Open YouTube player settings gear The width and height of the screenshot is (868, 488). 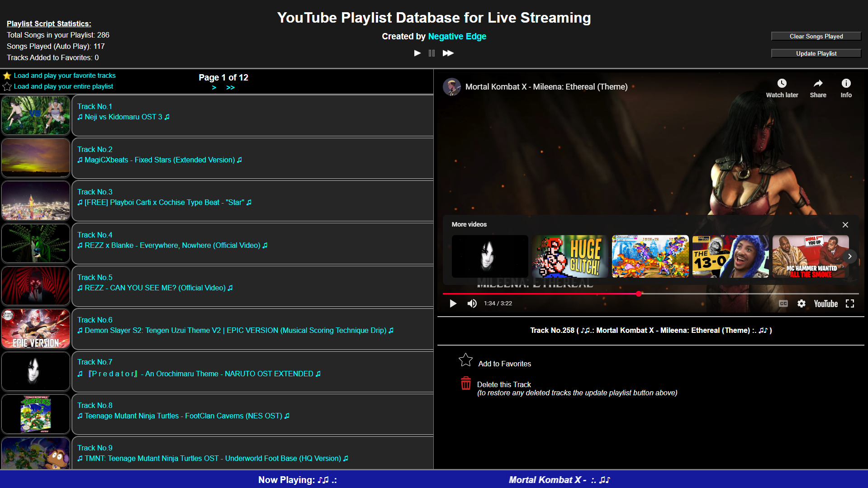tap(801, 303)
